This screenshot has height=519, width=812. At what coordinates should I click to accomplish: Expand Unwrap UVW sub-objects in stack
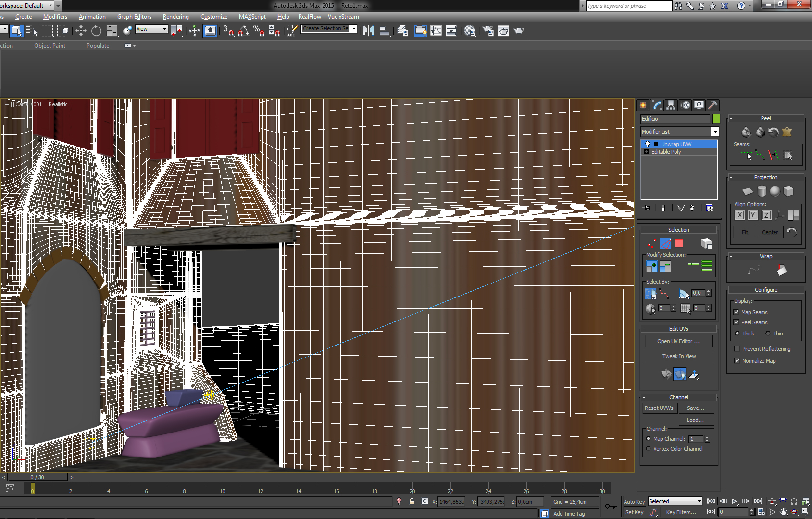click(x=656, y=144)
